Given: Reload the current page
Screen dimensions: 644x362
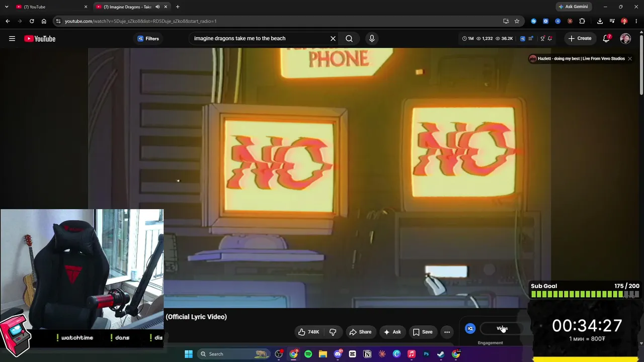Looking at the screenshot, I should [x=32, y=21].
